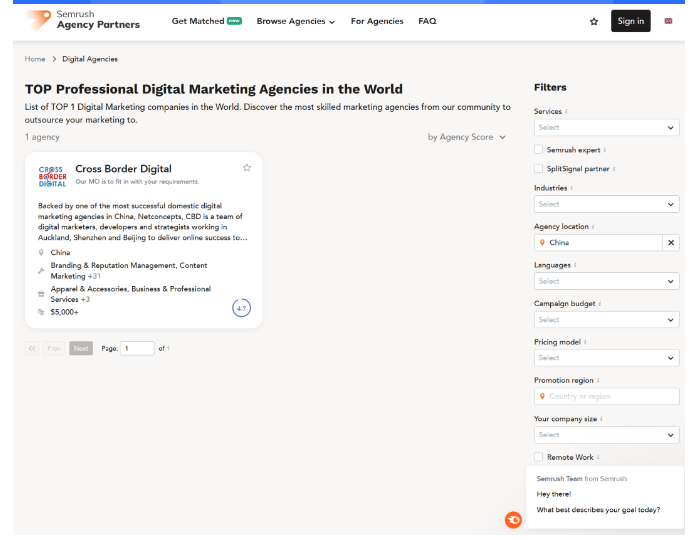Open the Semrush chat bubble icon
696x540 pixels.
coord(513,520)
